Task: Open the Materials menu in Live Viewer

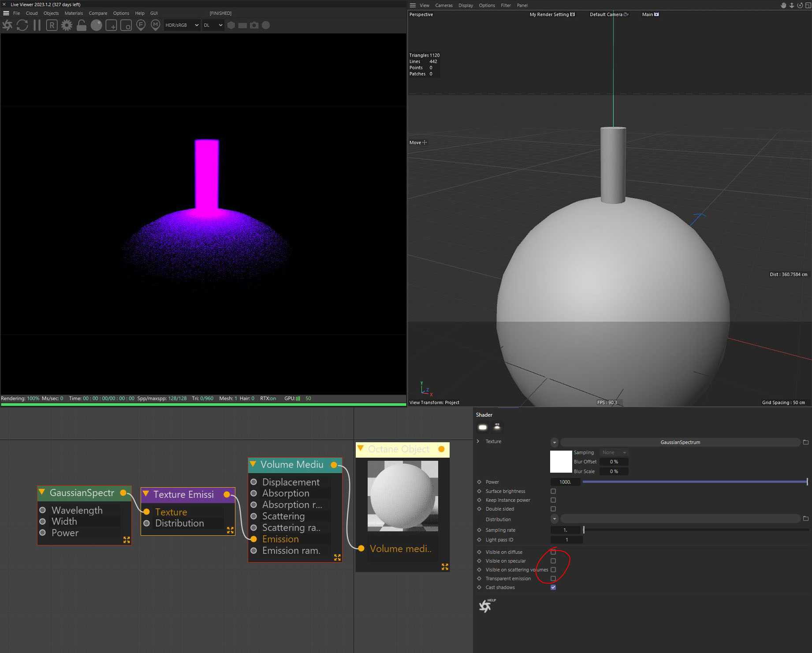Action: click(x=74, y=13)
